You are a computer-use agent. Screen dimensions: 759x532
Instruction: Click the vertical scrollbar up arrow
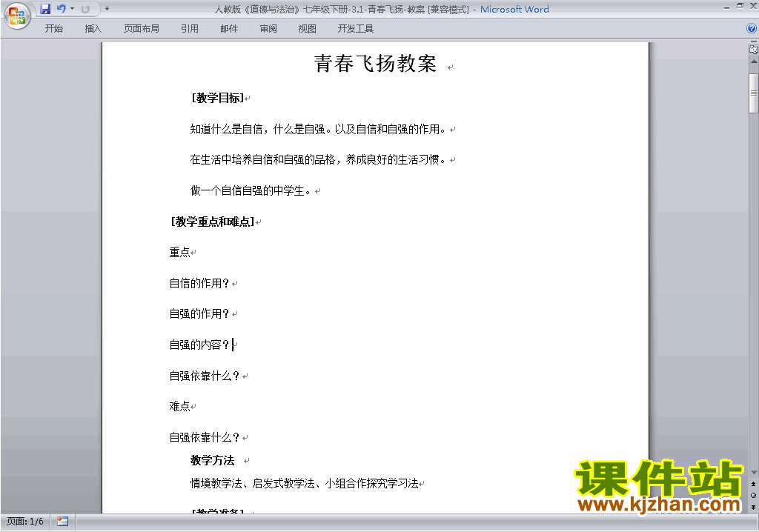click(x=753, y=62)
